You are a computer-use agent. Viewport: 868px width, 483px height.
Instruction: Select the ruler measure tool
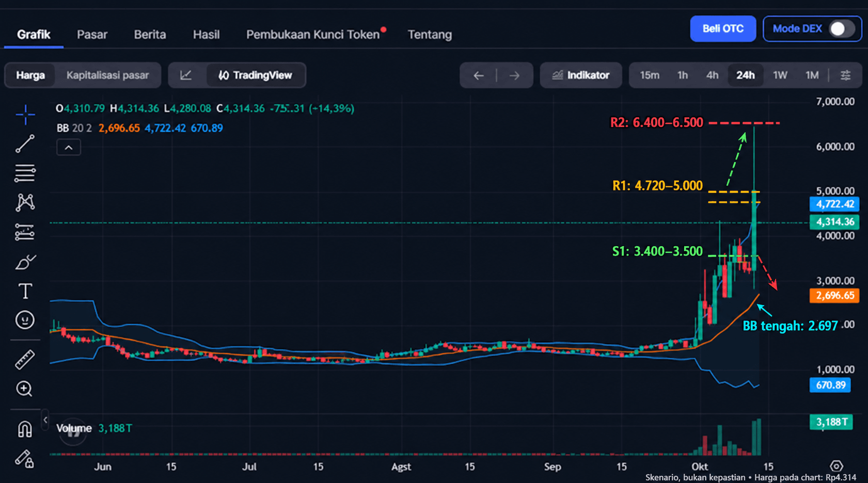[25, 360]
